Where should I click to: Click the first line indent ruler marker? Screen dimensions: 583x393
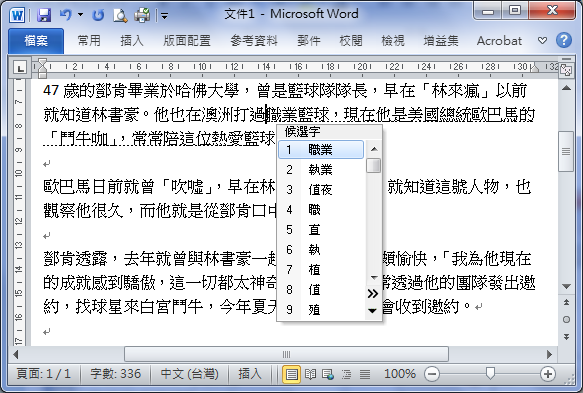coord(42,62)
